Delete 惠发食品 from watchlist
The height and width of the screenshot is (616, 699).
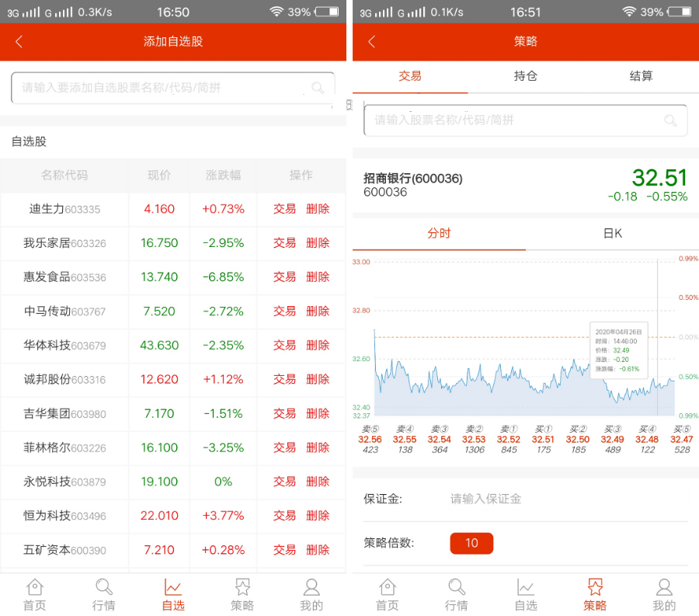pos(318,277)
